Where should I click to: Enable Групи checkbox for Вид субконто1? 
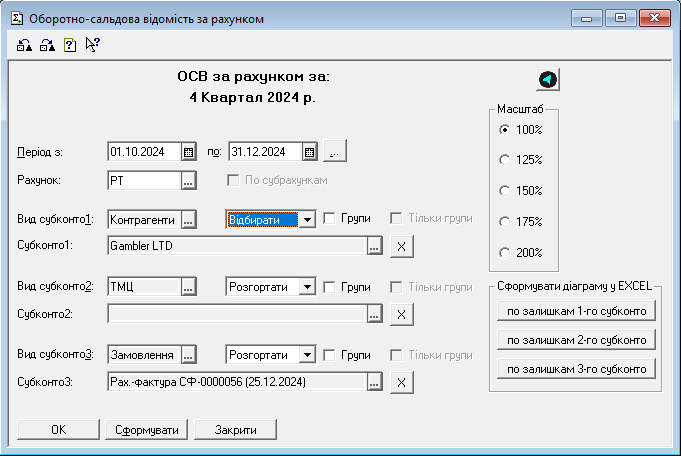[x=329, y=219]
